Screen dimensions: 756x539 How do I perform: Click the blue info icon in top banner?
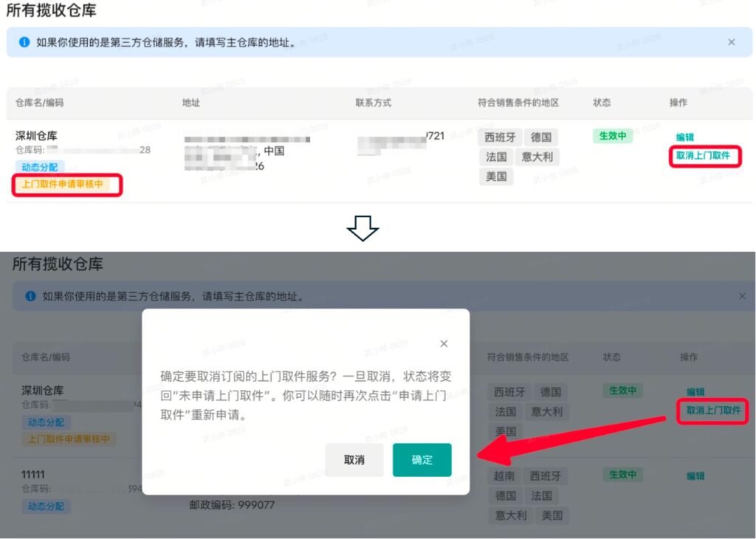tap(24, 42)
